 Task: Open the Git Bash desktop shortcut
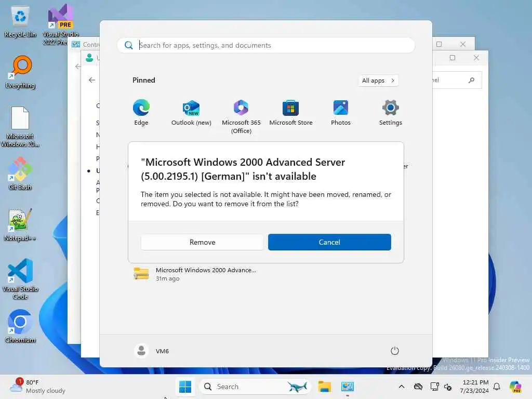tap(20, 174)
